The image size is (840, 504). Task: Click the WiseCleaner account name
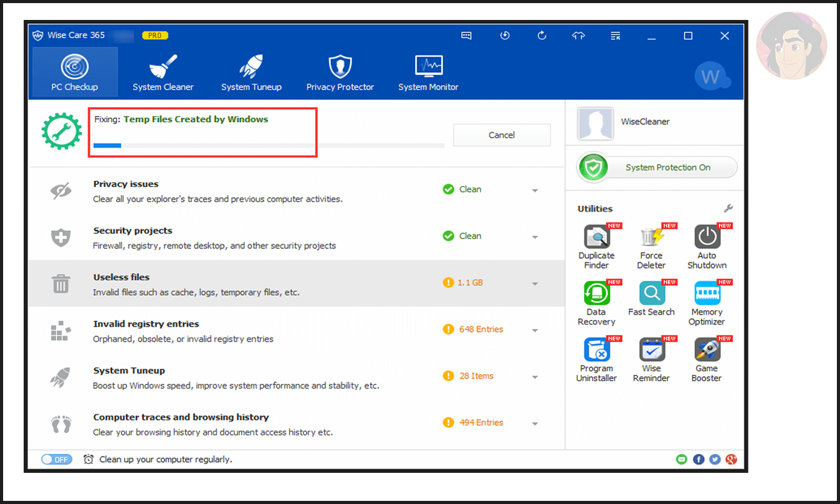[x=646, y=121]
